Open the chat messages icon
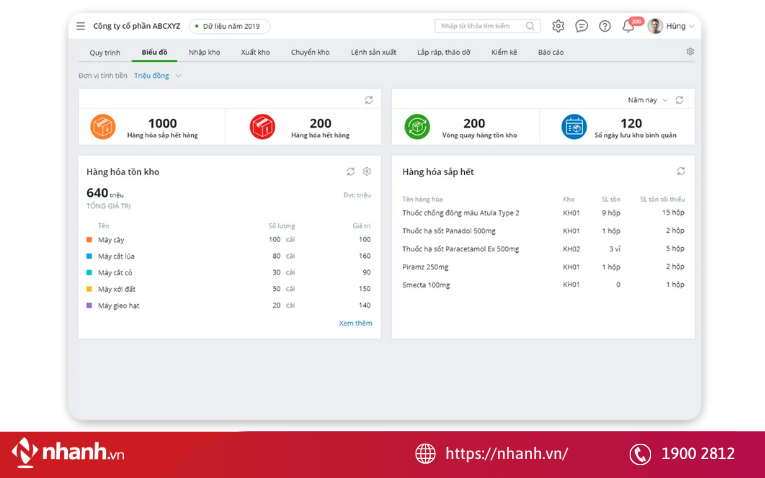The width and height of the screenshot is (765, 478). pyautogui.click(x=582, y=26)
